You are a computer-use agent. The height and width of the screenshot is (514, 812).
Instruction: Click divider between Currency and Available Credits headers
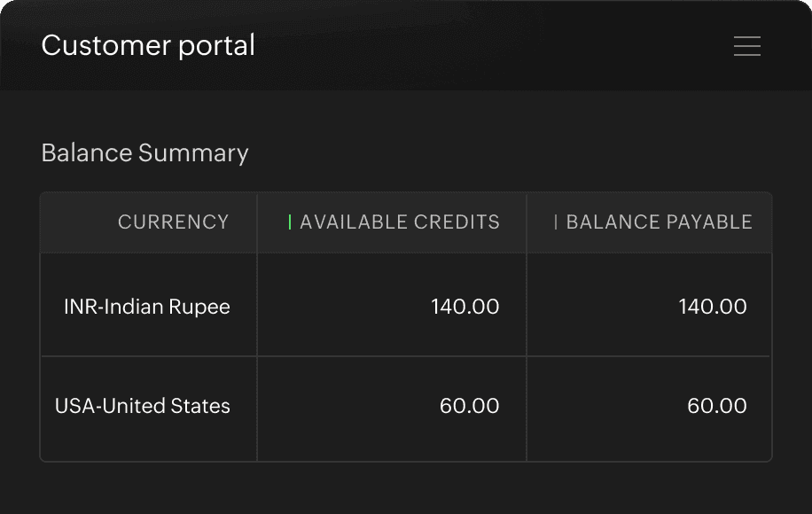pos(257,222)
